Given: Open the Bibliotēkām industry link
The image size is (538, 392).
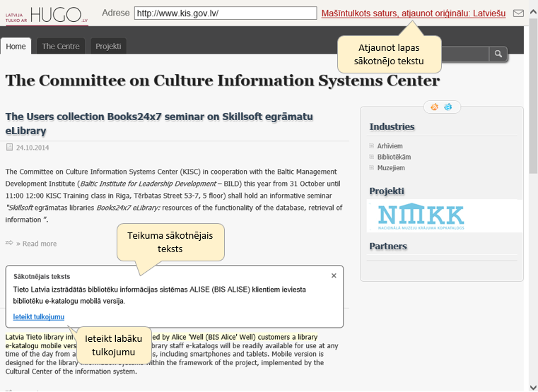Looking at the screenshot, I should click(394, 157).
